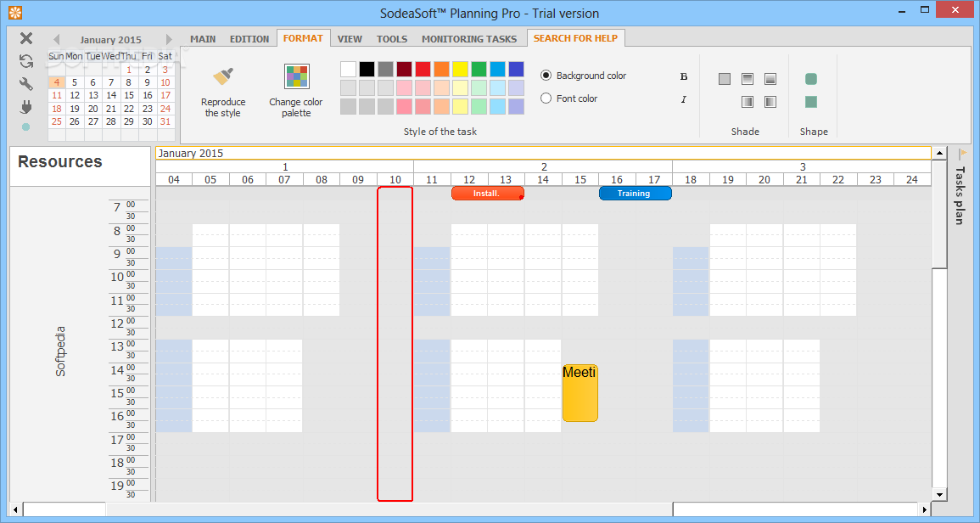Click the small teal dot status icon
This screenshot has height=523, width=980.
tap(25, 127)
